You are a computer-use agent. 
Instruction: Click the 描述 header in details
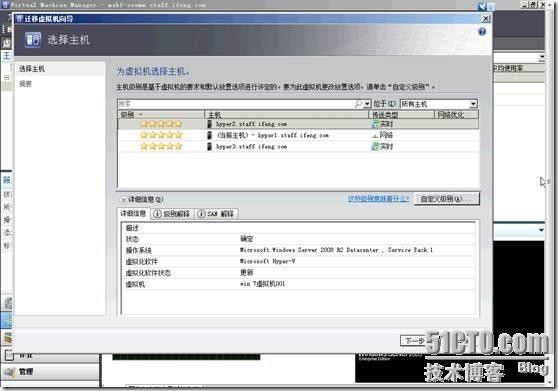coord(132,228)
